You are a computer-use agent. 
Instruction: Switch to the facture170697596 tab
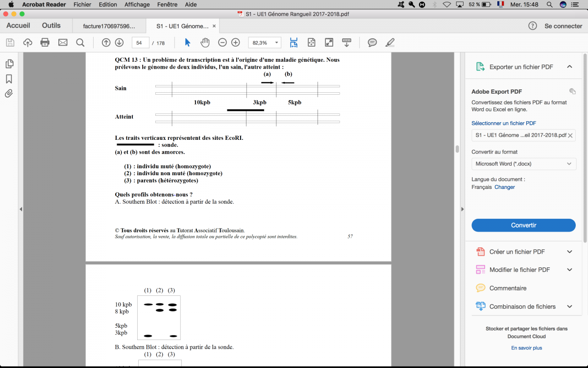(109, 26)
